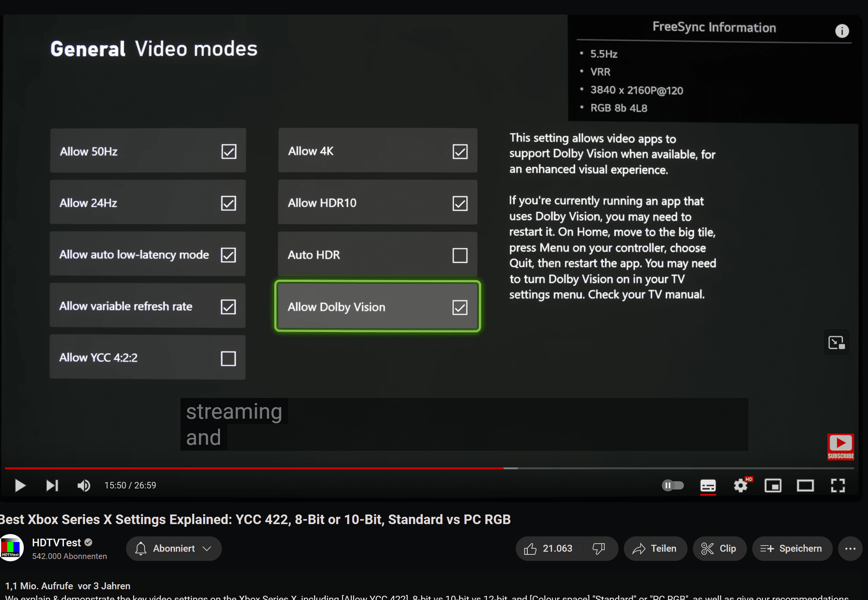Click the Allow 50Hz checkbox in video
Viewport: 868px width, 600px height.
(x=229, y=151)
